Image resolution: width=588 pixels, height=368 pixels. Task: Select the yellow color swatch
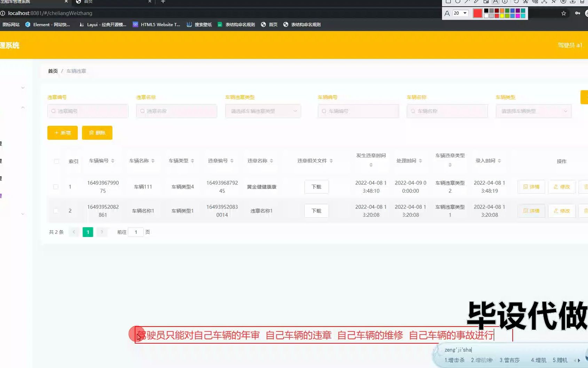click(502, 16)
